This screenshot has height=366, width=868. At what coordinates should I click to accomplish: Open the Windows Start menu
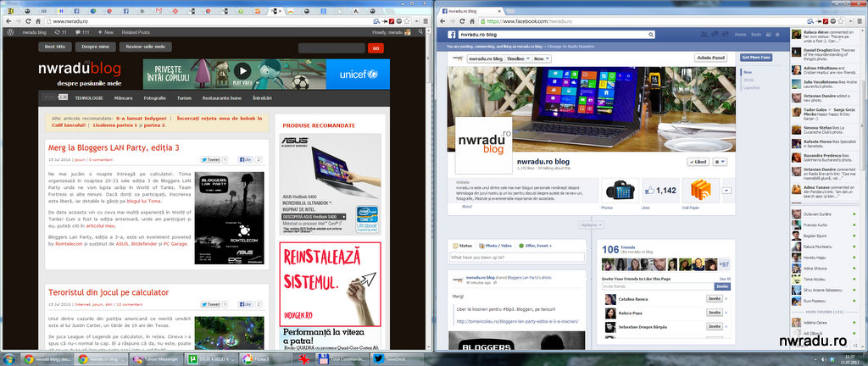[9, 359]
